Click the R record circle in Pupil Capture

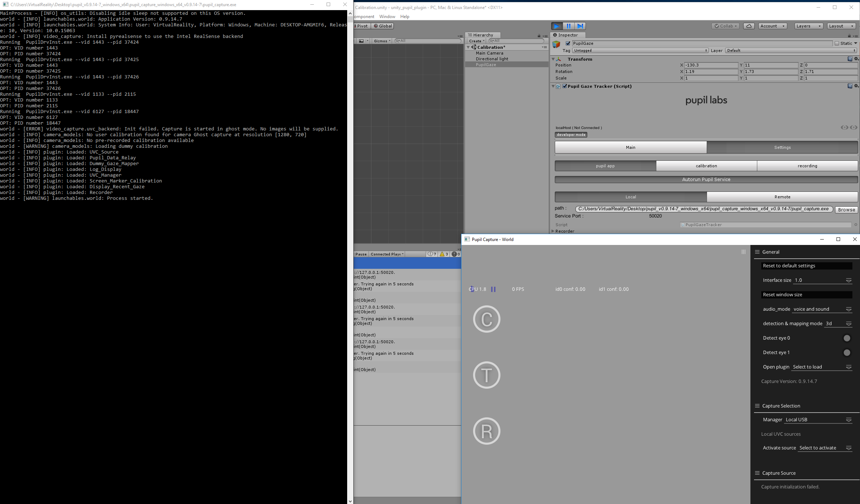[x=486, y=431]
